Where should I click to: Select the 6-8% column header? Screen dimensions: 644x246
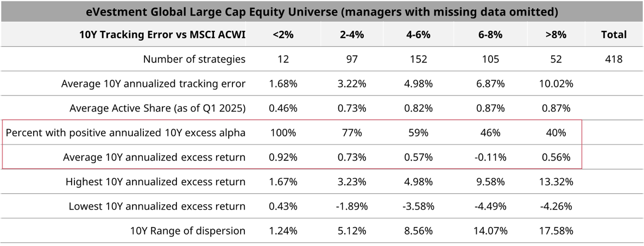pyautogui.click(x=491, y=35)
